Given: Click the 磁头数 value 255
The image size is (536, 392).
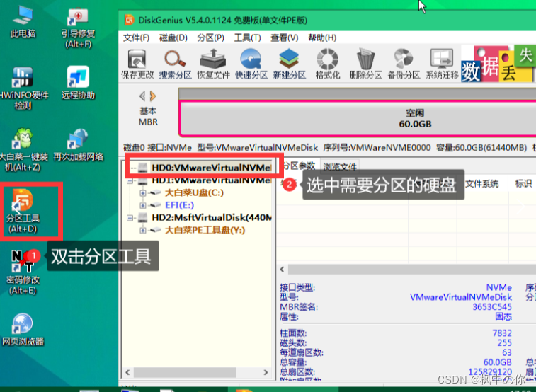Looking at the screenshot, I should click(504, 342).
